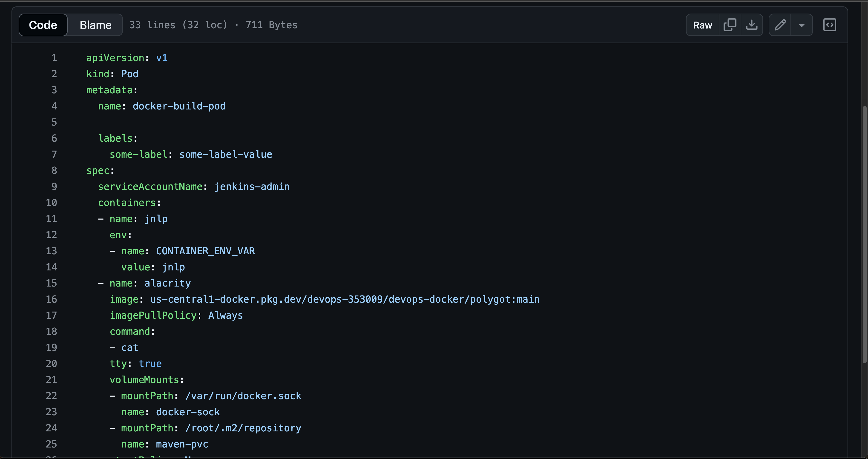
Task: Switch to the Code view tab
Action: point(43,25)
